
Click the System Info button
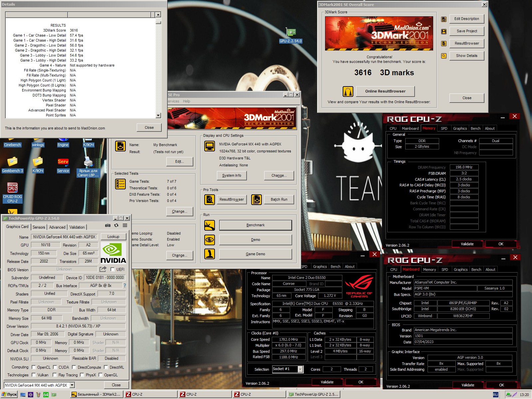click(x=232, y=175)
